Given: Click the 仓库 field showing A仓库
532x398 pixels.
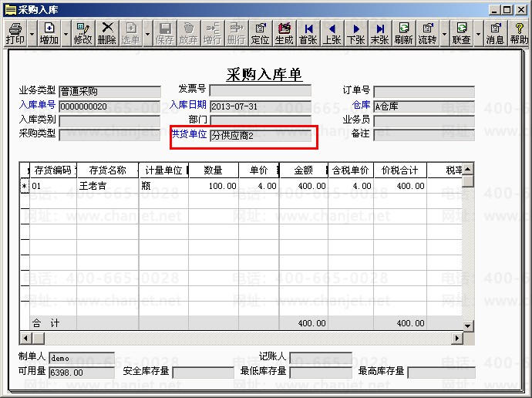Looking at the screenshot, I should pyautogui.click(x=424, y=106).
